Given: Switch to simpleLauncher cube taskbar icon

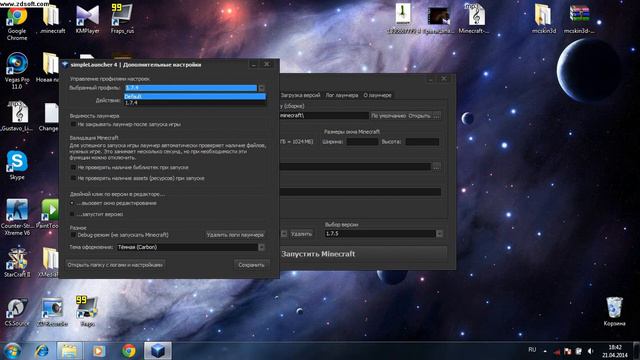Looking at the screenshot, I should click(x=158, y=351).
